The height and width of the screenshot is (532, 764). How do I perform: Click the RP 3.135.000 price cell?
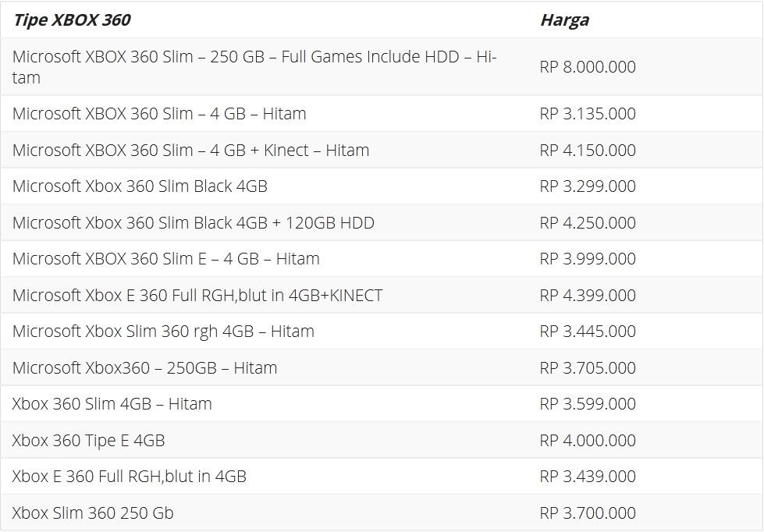click(588, 114)
